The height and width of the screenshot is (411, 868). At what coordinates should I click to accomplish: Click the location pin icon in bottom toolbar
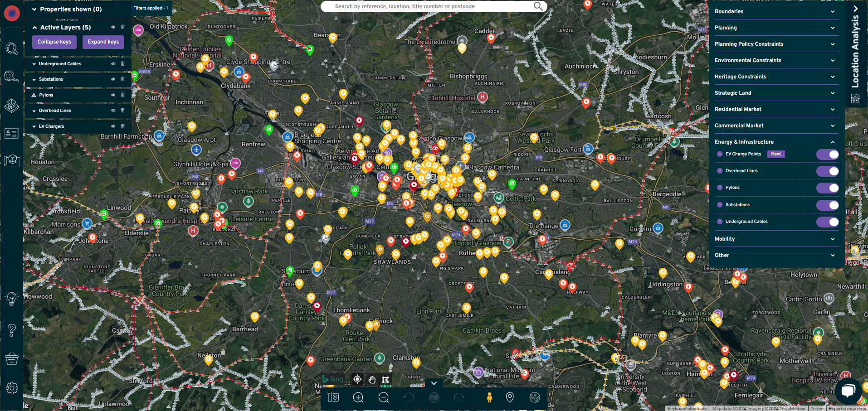coord(510,398)
